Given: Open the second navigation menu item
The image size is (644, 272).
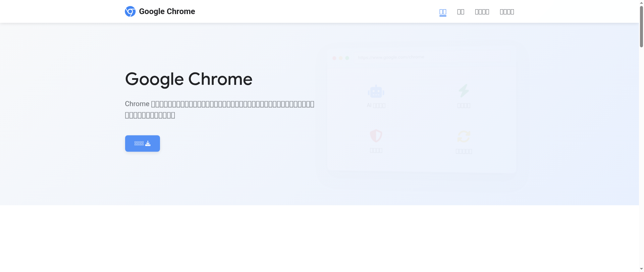Looking at the screenshot, I should [461, 11].
